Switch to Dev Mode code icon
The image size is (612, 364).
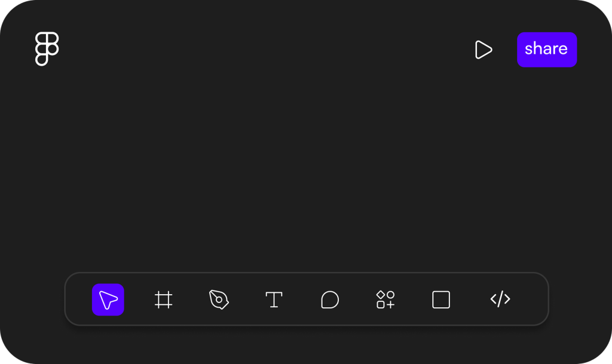click(x=500, y=299)
